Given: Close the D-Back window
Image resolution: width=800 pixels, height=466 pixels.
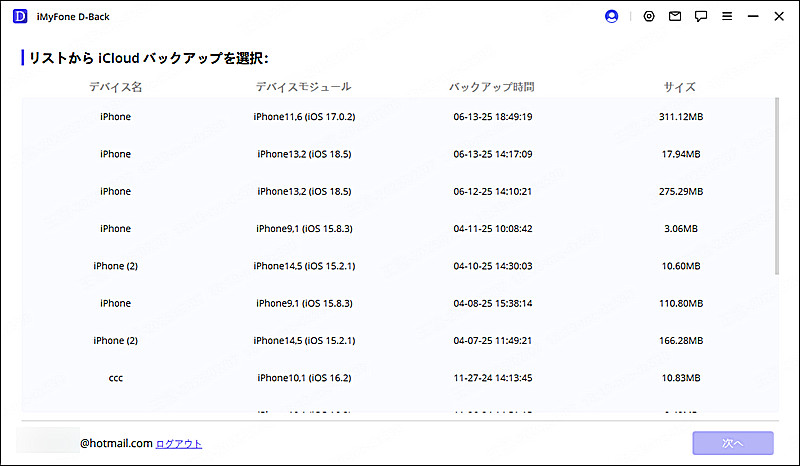Looking at the screenshot, I should click(x=779, y=16).
